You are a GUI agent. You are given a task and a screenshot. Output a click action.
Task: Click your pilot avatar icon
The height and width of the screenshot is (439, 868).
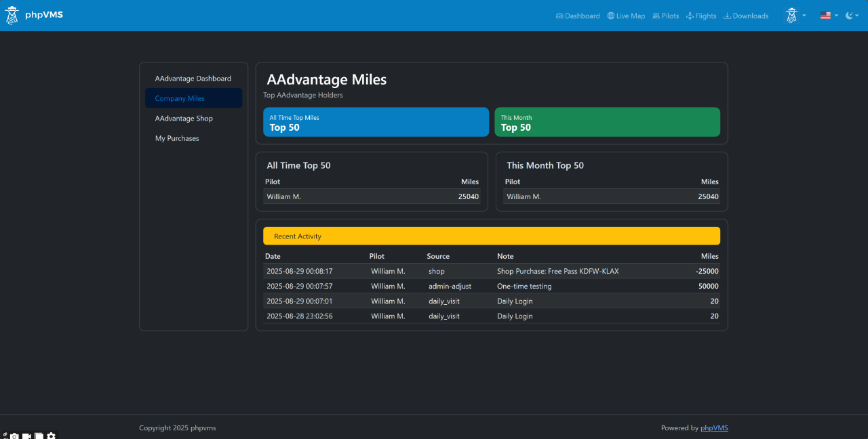(x=791, y=15)
